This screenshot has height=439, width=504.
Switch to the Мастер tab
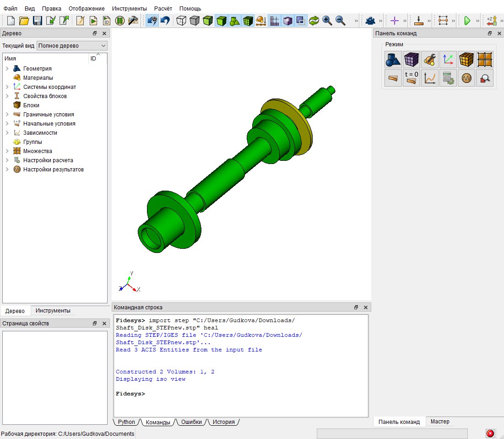(440, 422)
